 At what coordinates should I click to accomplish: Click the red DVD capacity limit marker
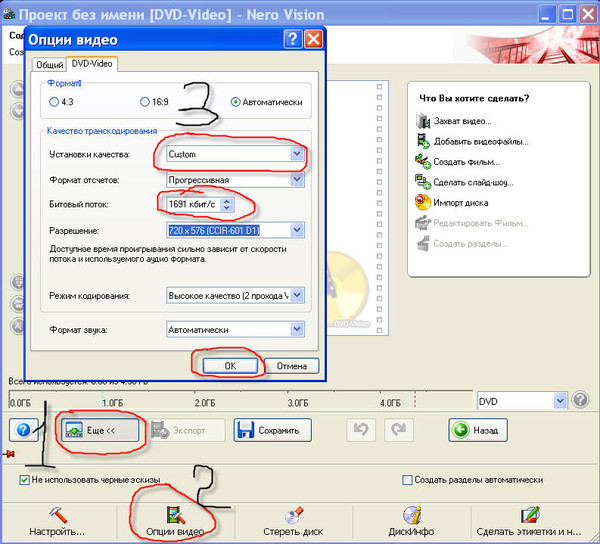pyautogui.click(x=415, y=399)
